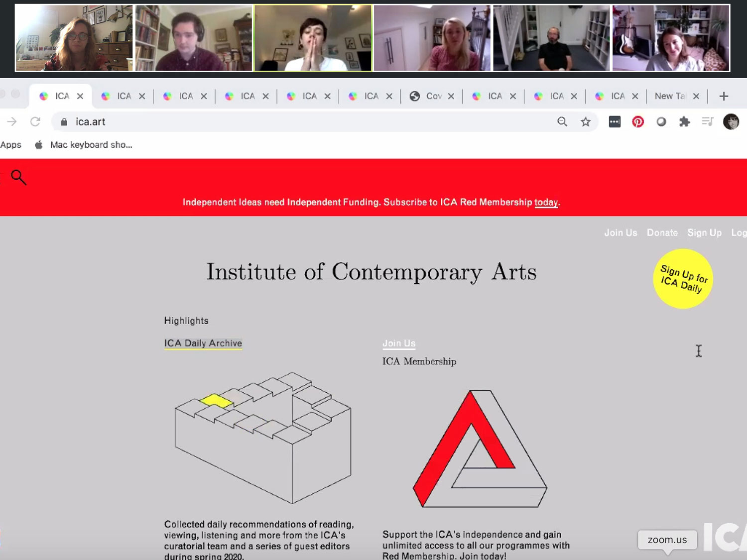Open the Chrome profile avatar
The width and height of the screenshot is (747, 560).
point(731,121)
